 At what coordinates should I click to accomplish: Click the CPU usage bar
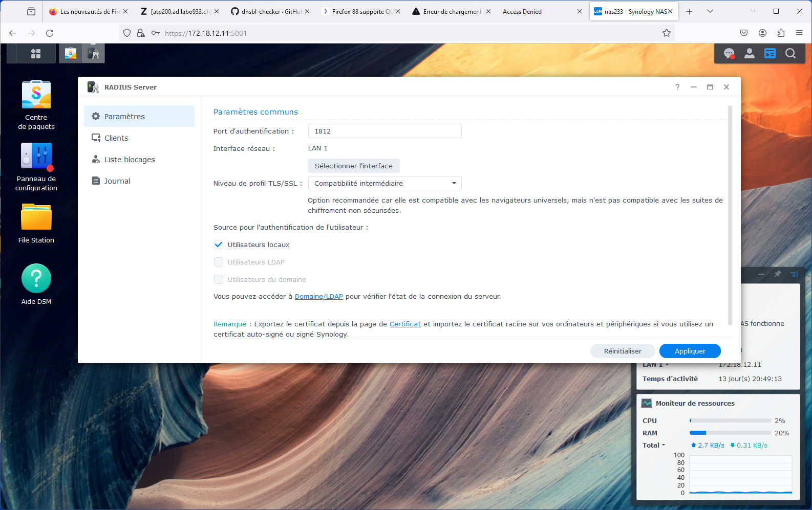click(731, 420)
